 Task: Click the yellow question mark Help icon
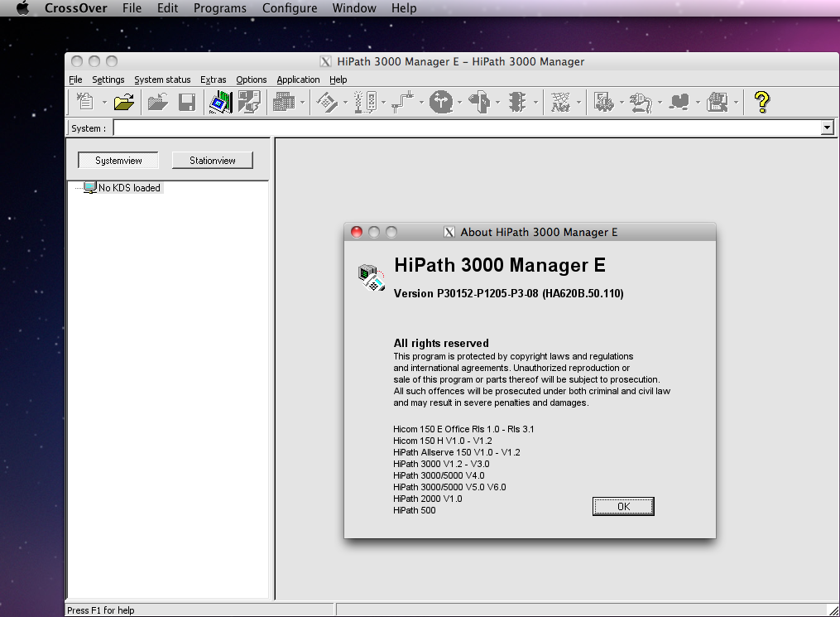(761, 102)
